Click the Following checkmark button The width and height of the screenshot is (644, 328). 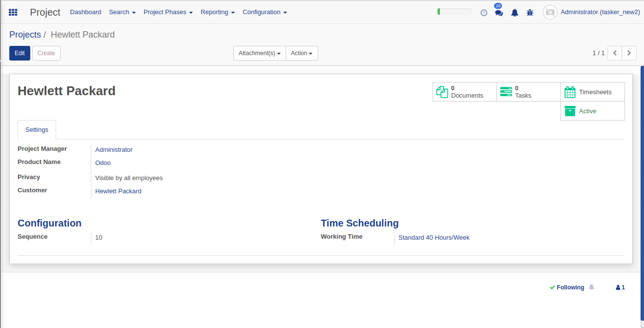(x=567, y=287)
